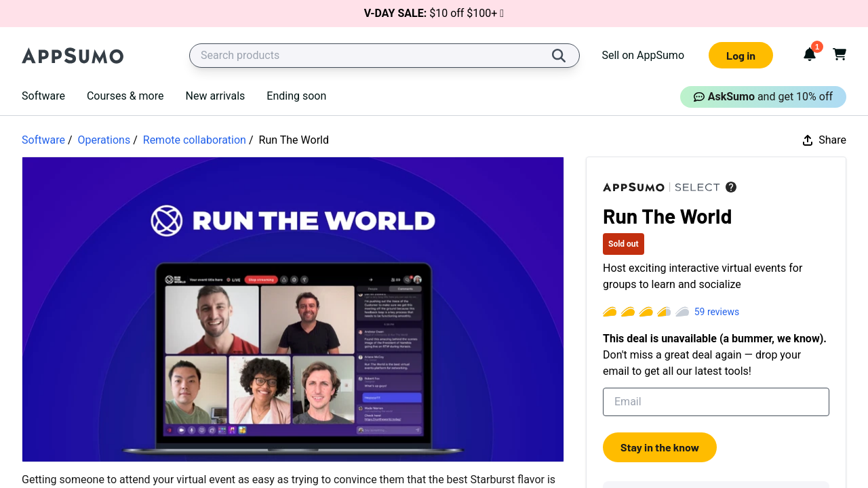868x488 pixels.
Task: Navigate to Operations breadcrumb
Action: point(104,140)
